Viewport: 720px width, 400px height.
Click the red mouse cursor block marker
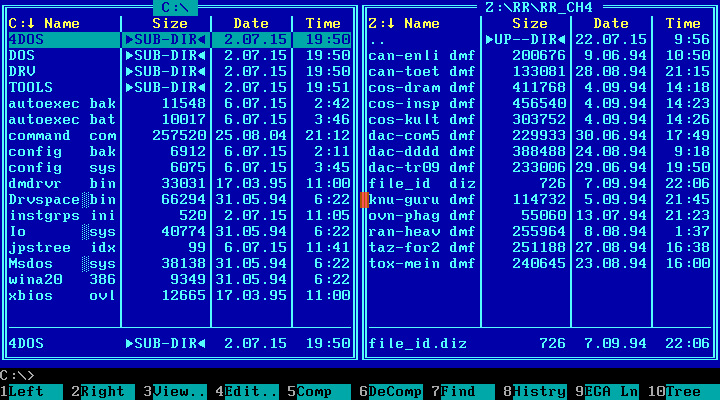coord(364,200)
